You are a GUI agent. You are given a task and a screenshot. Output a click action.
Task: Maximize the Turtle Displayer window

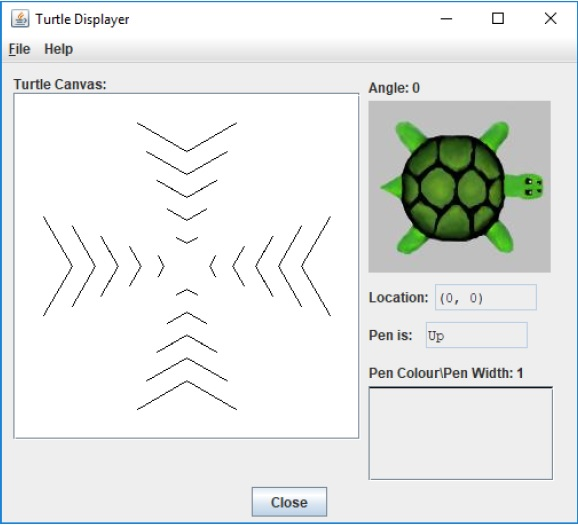pyautogui.click(x=498, y=18)
